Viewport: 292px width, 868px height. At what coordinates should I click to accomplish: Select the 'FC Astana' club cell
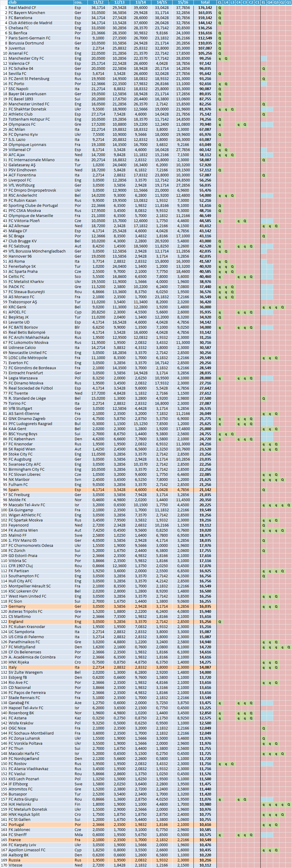coord(41,718)
